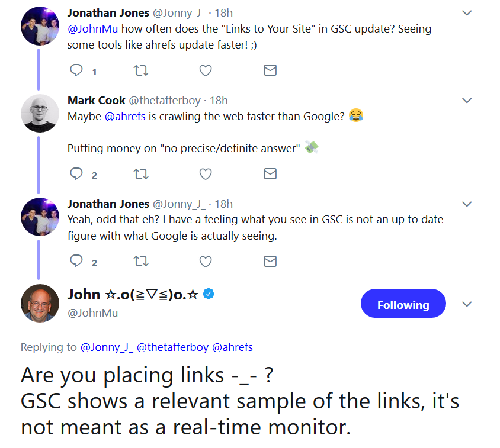Viewport: 500px width, 448px height.
Task: Reply to Jonathan Jones' first tweet
Action: click(x=76, y=70)
